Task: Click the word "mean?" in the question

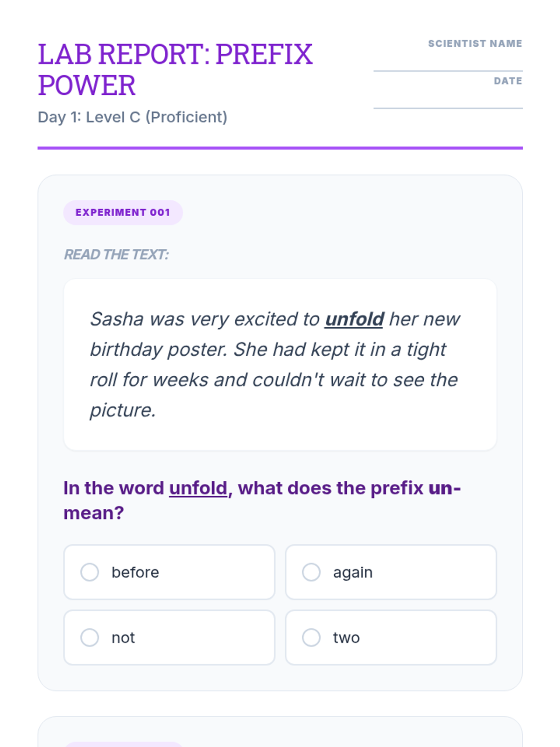Action: pyautogui.click(x=94, y=513)
